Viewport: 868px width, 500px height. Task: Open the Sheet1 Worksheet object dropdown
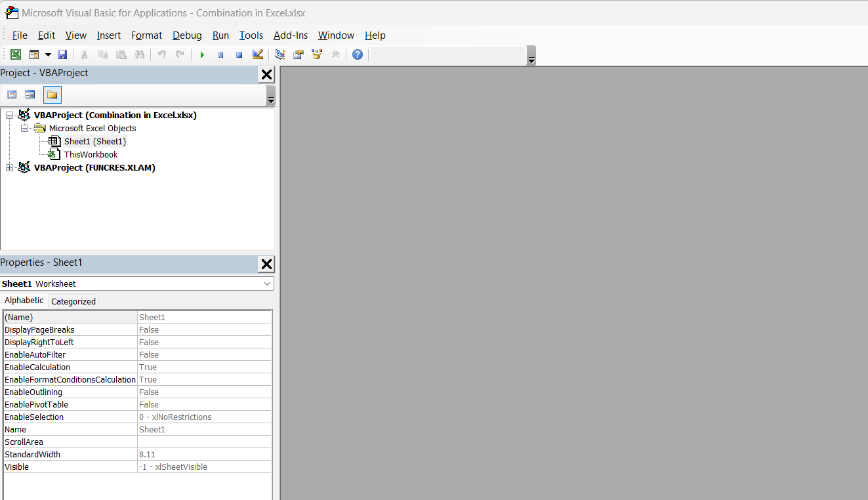pos(267,283)
